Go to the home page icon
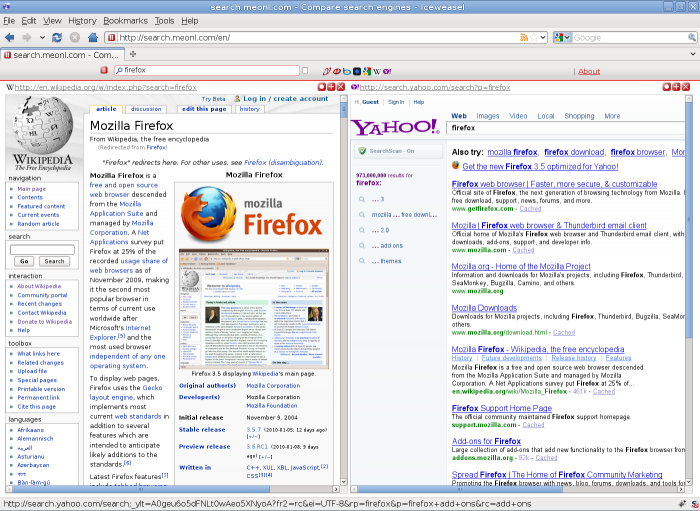The image size is (700, 511). point(93,37)
